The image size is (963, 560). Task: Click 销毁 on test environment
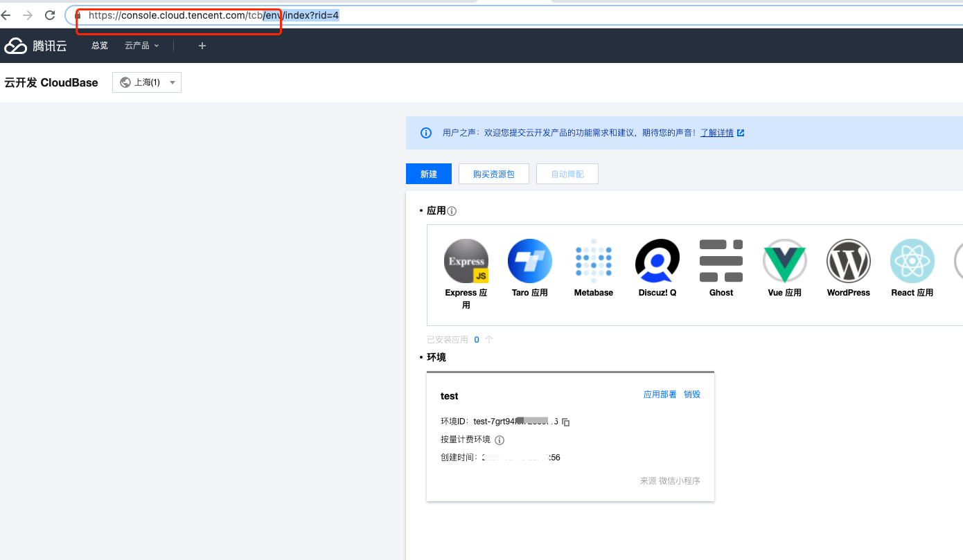click(x=692, y=395)
